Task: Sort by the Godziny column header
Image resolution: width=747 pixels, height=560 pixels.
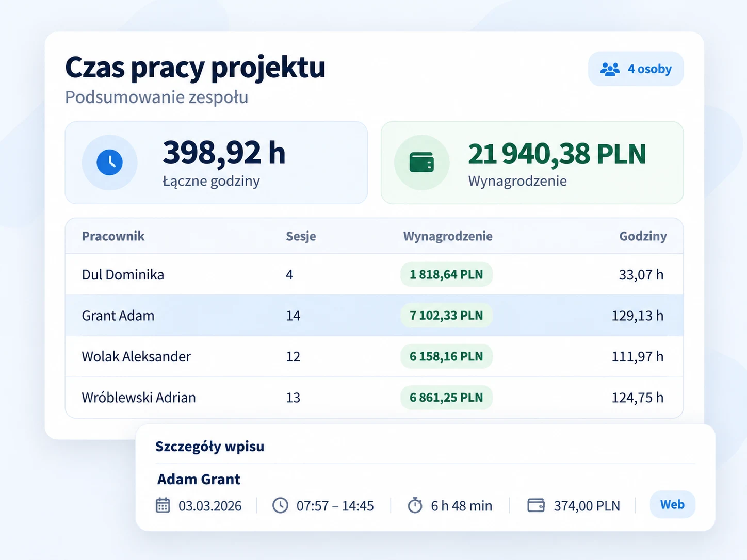Action: (x=643, y=236)
